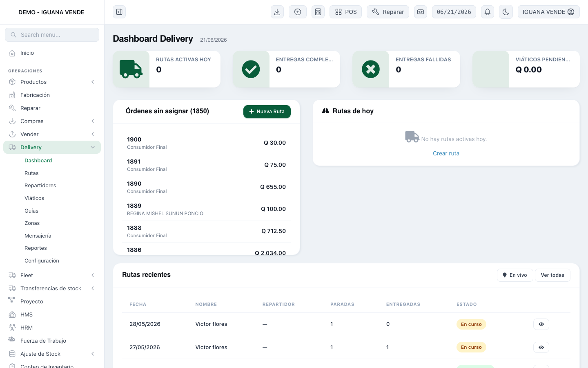
Task: Open Fabricación in the sidebar
Action: coord(52,95)
